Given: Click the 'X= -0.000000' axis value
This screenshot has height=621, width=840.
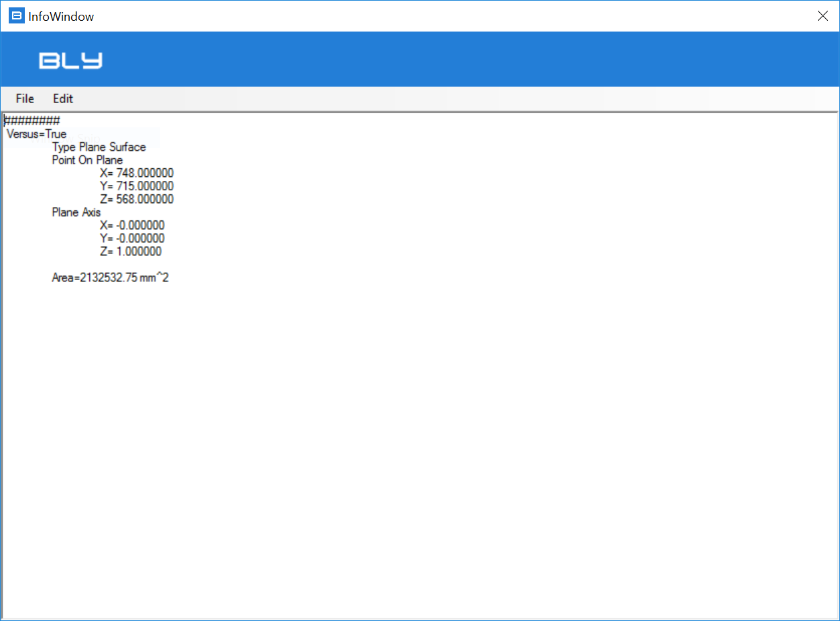Looking at the screenshot, I should coord(132,225).
